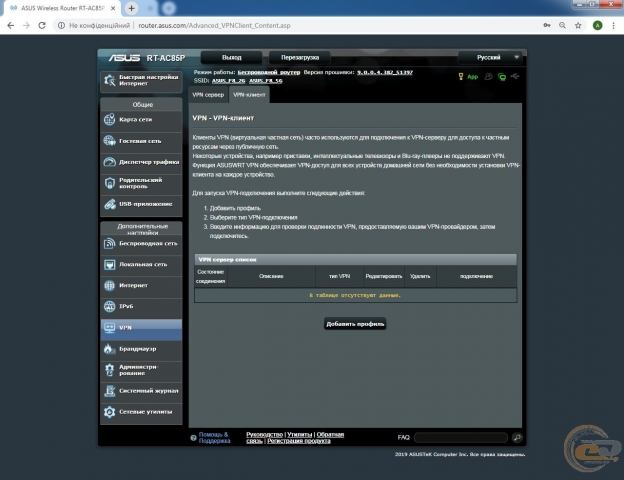Image resolution: width=624 pixels, height=480 pixels.
Task: Click the USB status icon in header
Action: click(x=515, y=76)
